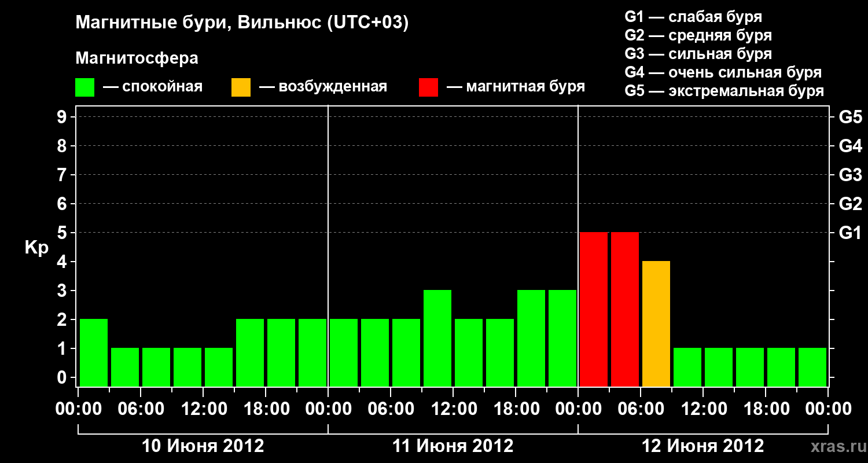Click the last green bar of 12 June
Viewport: 868px width, 463px height.
[812, 367]
